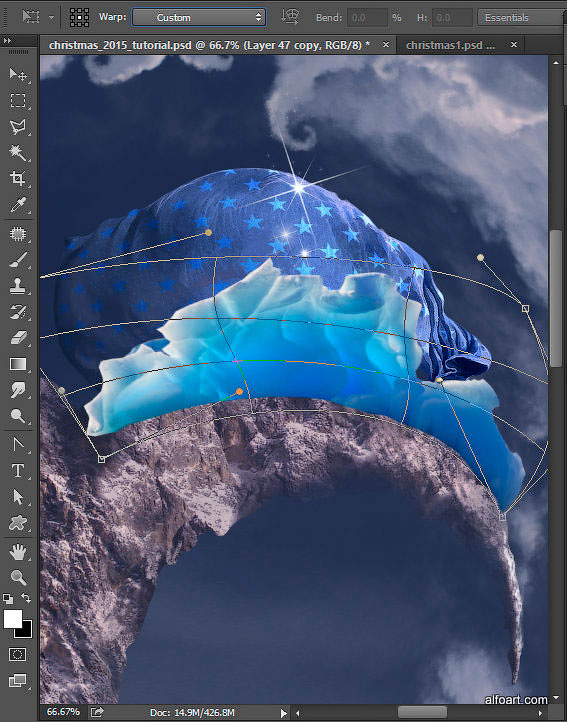Select the Magic Wand tool

coord(18,152)
